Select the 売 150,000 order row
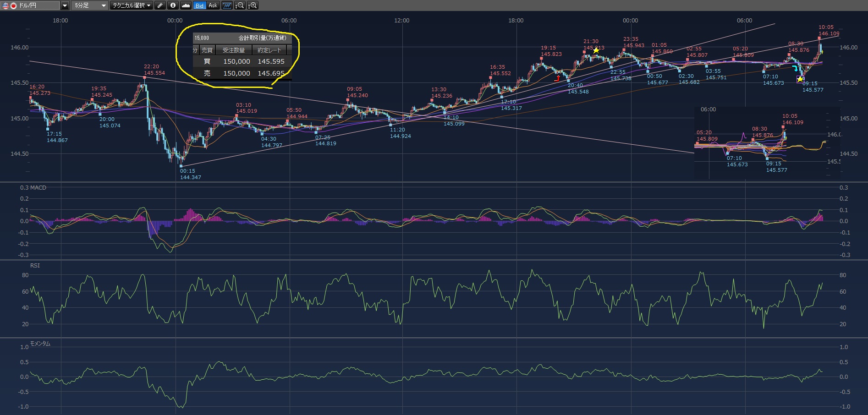 coord(243,73)
